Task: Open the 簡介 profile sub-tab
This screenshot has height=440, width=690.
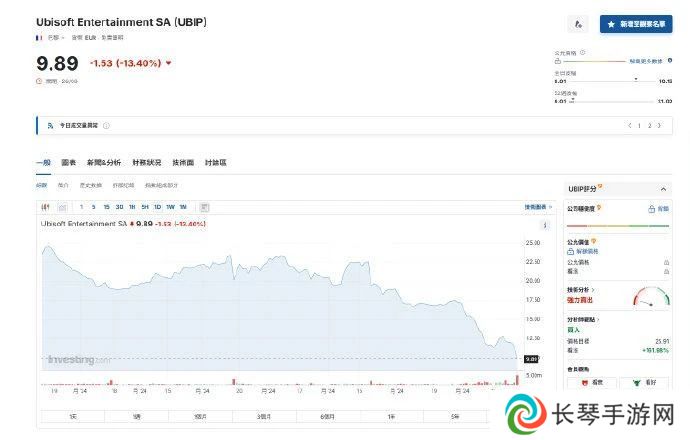Action: [x=63, y=185]
